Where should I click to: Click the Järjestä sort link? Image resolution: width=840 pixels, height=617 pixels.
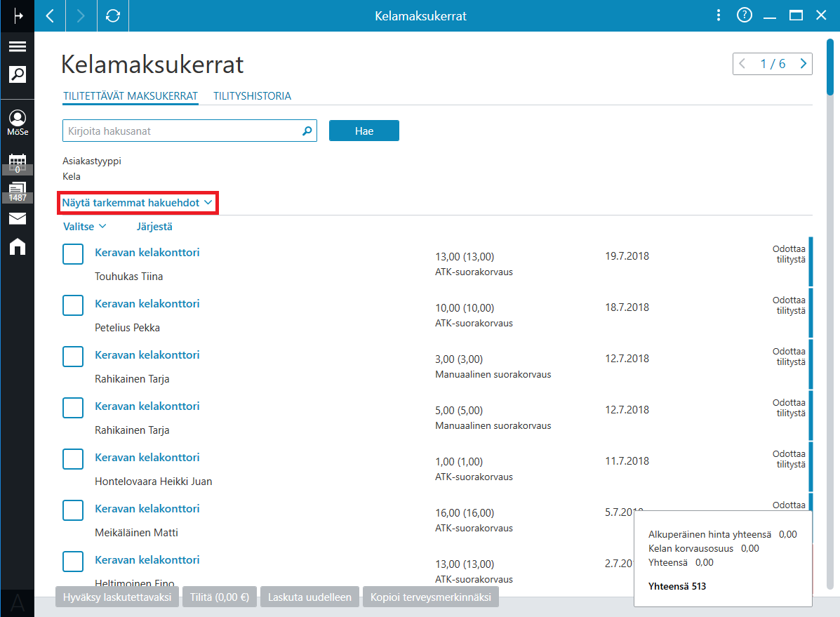click(154, 227)
